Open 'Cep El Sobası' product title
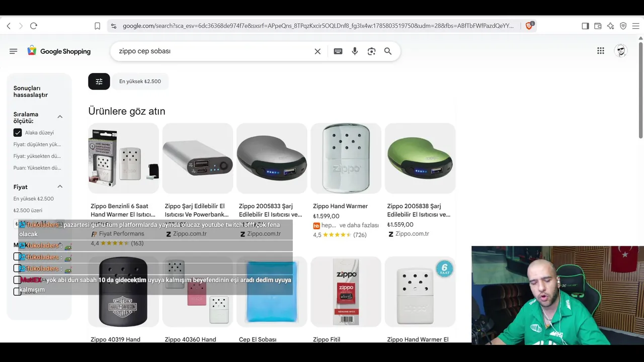Screen dimensions: 644x362 coord(258,339)
